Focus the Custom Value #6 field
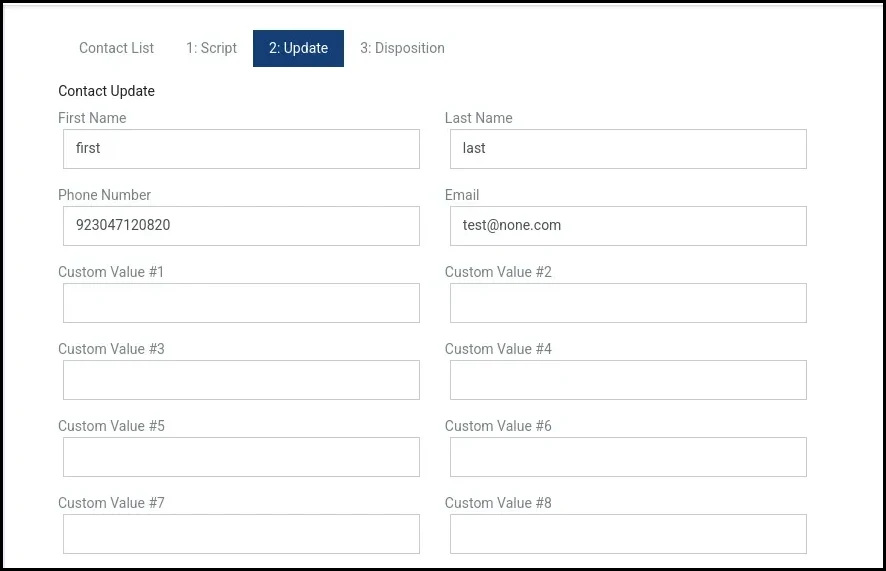886x571 pixels. (x=628, y=457)
